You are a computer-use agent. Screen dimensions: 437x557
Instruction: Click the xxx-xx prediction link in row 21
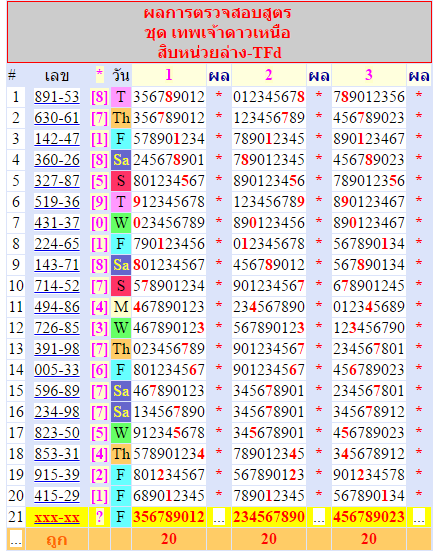pos(57,517)
